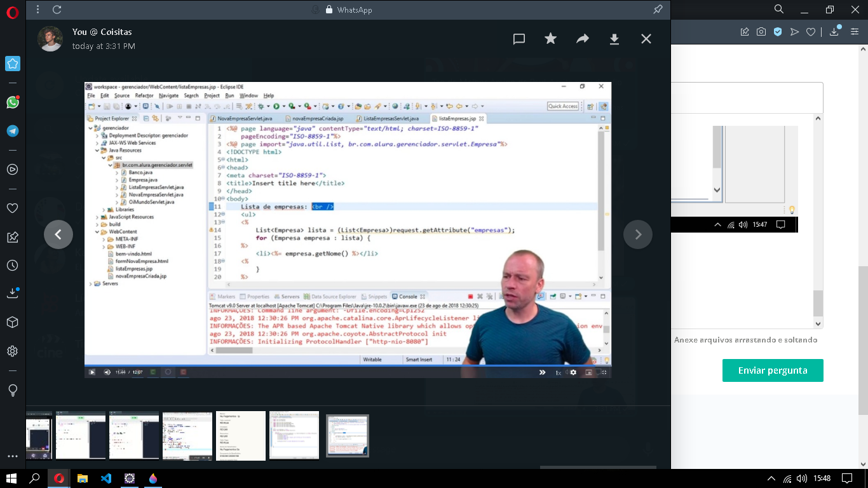Click the displayed Eclipse IDE image
The width and height of the screenshot is (868, 488).
pyautogui.click(x=348, y=230)
